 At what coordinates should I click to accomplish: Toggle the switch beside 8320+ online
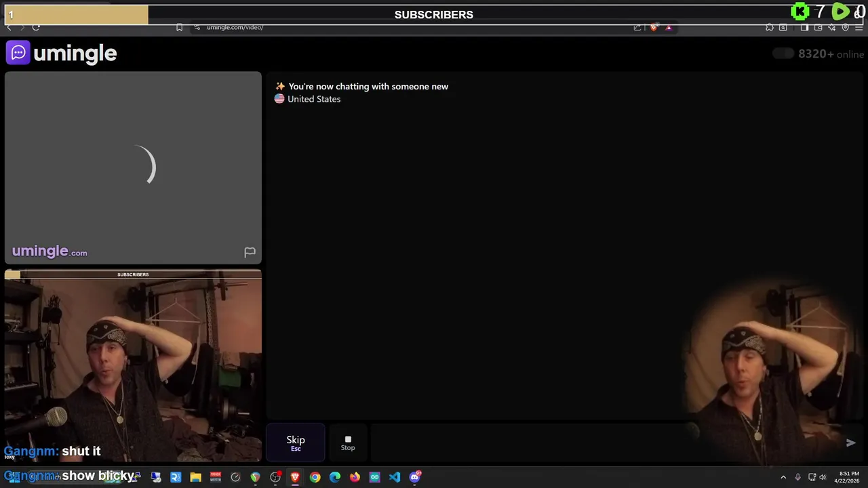tap(783, 54)
